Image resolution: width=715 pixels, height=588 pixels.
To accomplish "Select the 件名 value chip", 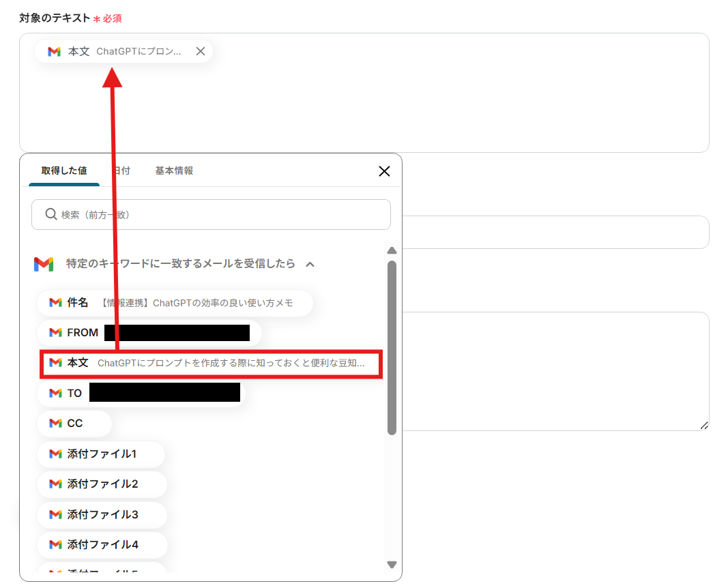I will [175, 303].
